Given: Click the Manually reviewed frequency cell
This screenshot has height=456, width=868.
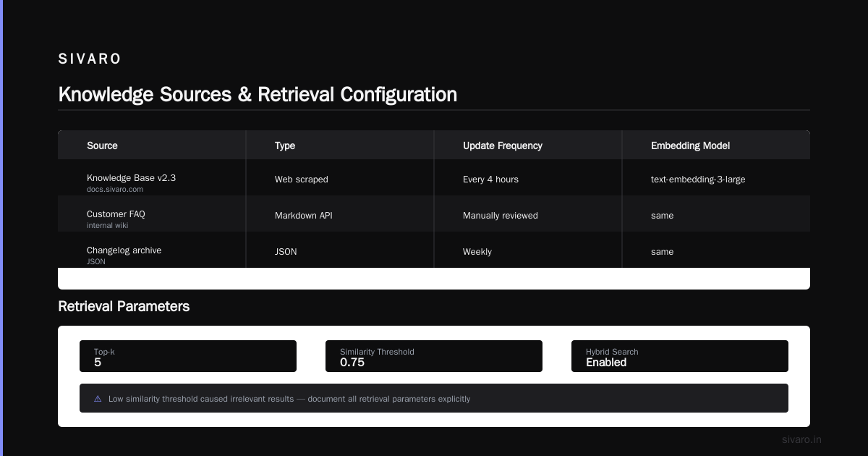Looking at the screenshot, I should click(501, 216).
